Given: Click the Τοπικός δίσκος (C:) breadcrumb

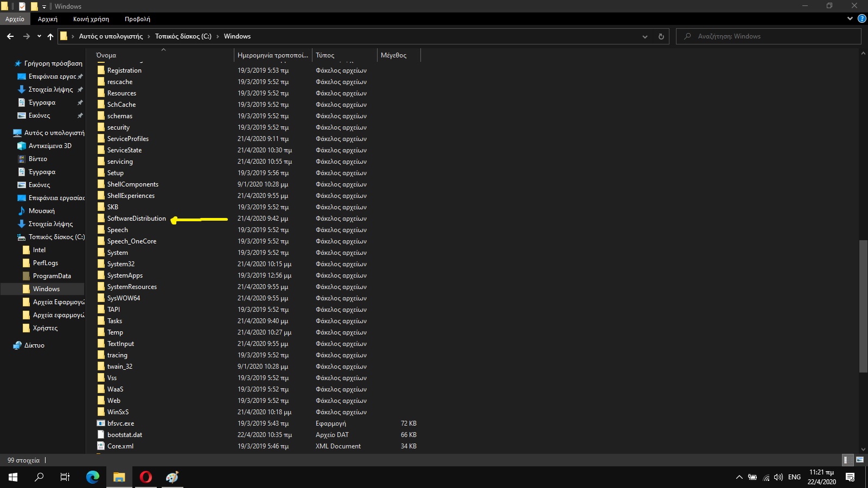Looking at the screenshot, I should [x=183, y=36].
